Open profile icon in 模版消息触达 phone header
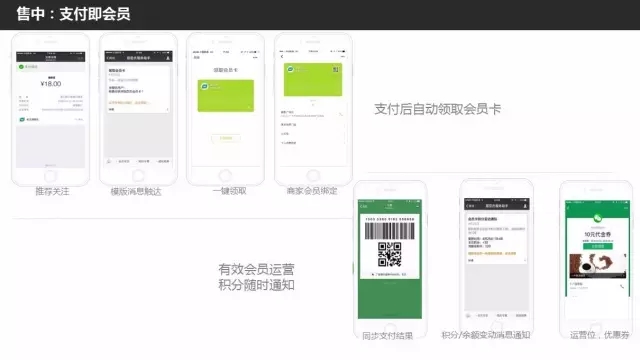This screenshot has height=360, width=640. [168, 58]
